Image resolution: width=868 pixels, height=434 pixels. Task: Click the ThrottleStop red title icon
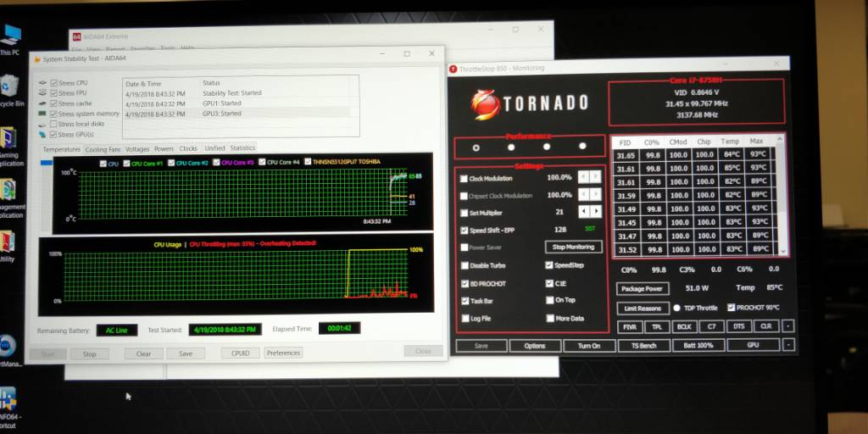pos(453,69)
